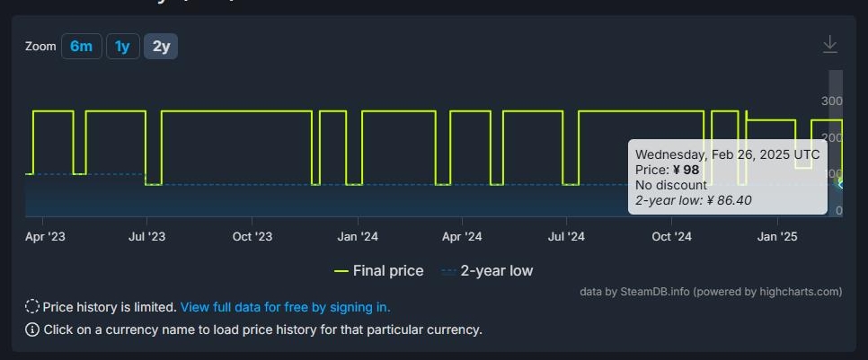This screenshot has height=360, width=868.
Task: Click the Jan '24 axis label
Action: click(x=358, y=237)
